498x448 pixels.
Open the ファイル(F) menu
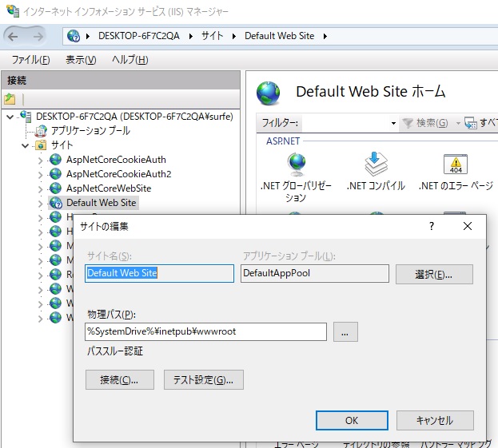[31, 60]
